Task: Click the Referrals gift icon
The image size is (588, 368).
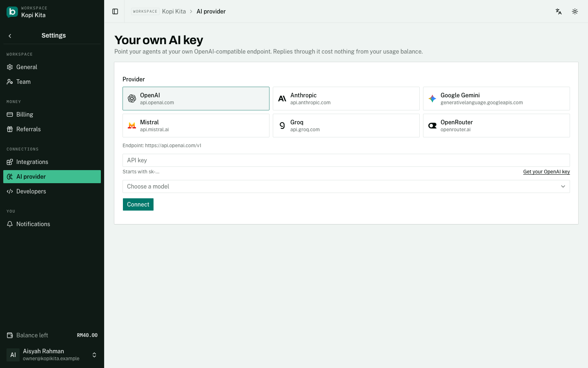Action: coord(10,129)
